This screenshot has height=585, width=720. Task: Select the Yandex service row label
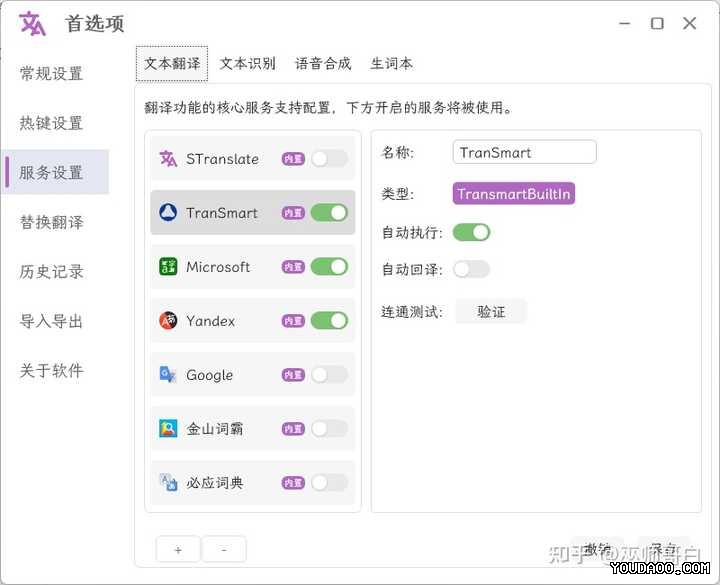tap(210, 321)
